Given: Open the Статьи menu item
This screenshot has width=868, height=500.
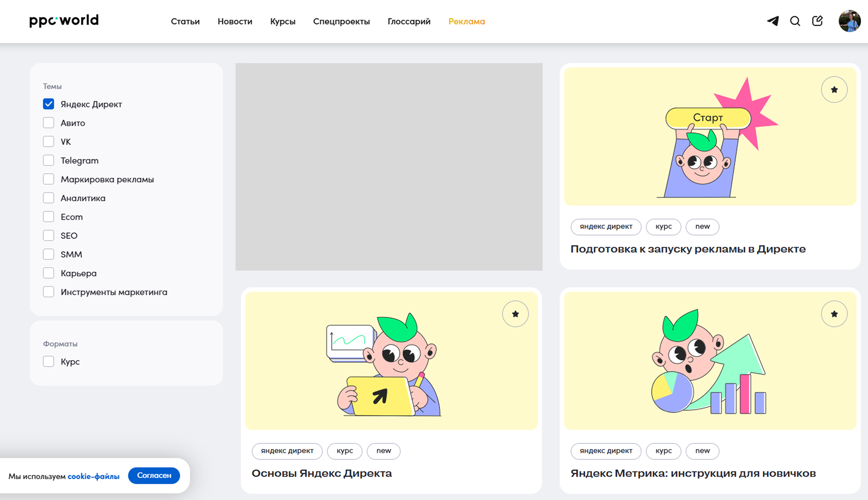Looking at the screenshot, I should 185,21.
